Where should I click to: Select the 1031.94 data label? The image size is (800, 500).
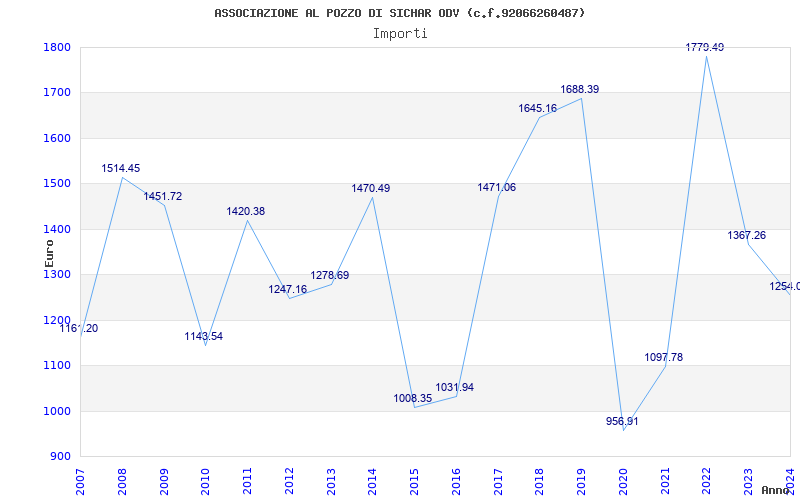click(455, 387)
